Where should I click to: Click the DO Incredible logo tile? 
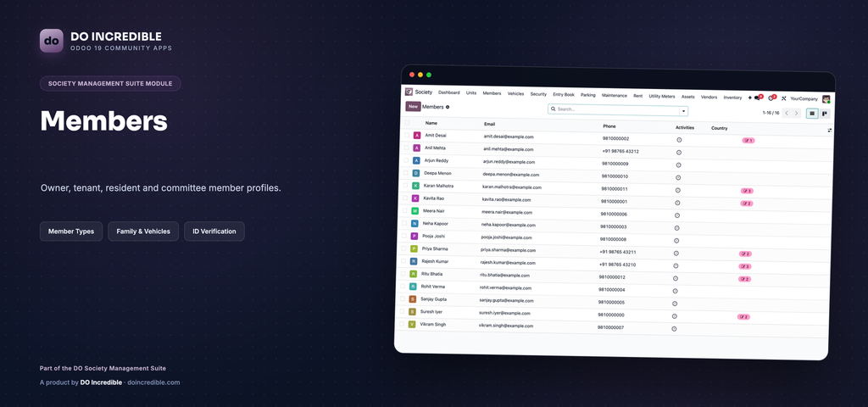tap(52, 41)
